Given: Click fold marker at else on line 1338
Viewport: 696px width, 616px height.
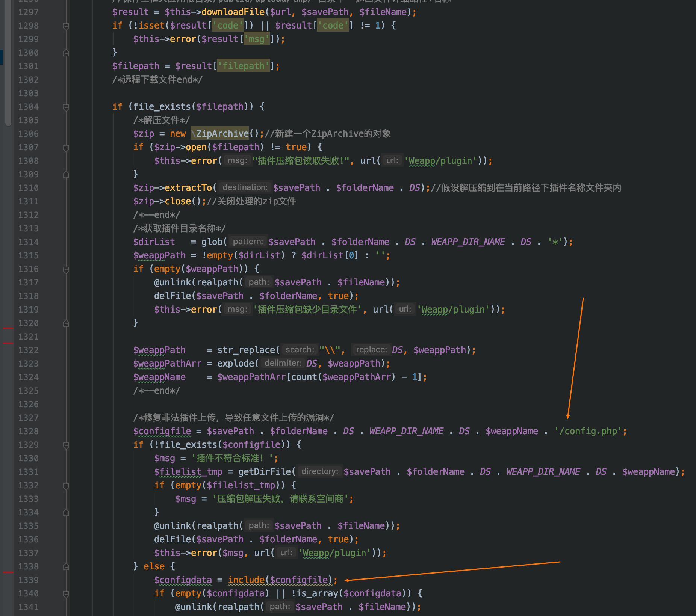Looking at the screenshot, I should pos(66,567).
